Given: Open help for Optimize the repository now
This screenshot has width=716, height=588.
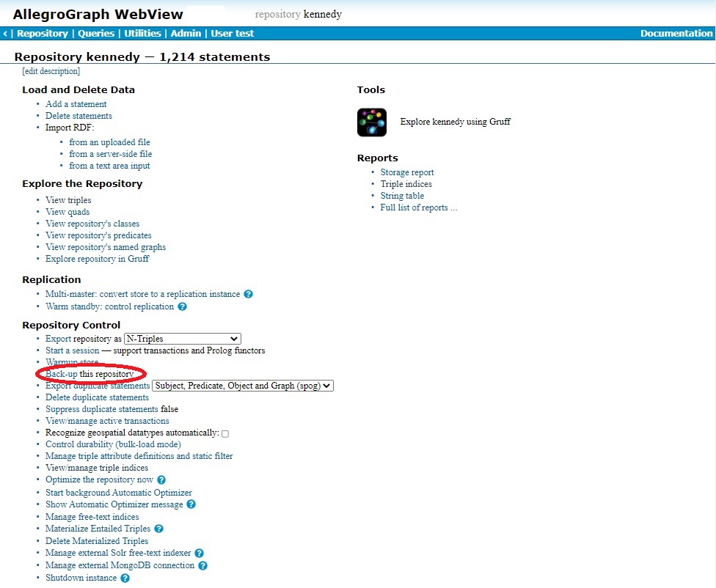Looking at the screenshot, I should (x=161, y=480).
